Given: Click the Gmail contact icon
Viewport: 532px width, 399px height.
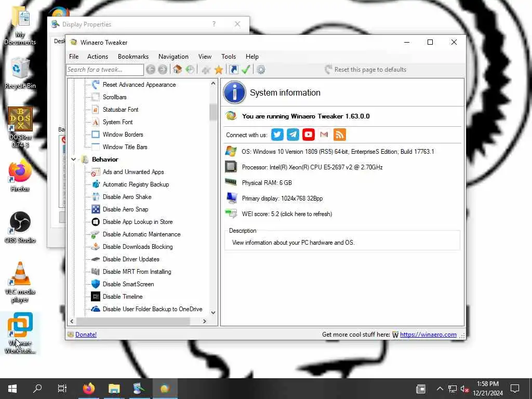Looking at the screenshot, I should click(324, 135).
